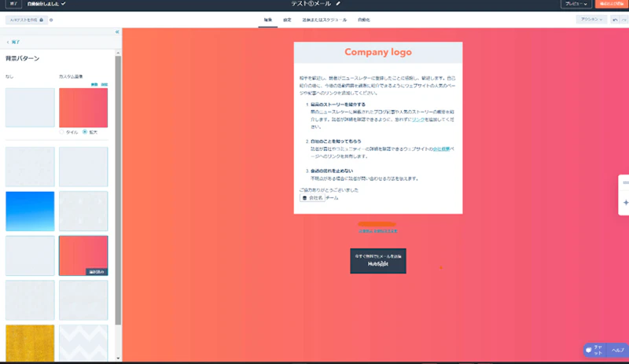The height and width of the screenshot is (364, 629).
Task: Click the locked A/B test create button
Action: pyautogui.click(x=27, y=20)
